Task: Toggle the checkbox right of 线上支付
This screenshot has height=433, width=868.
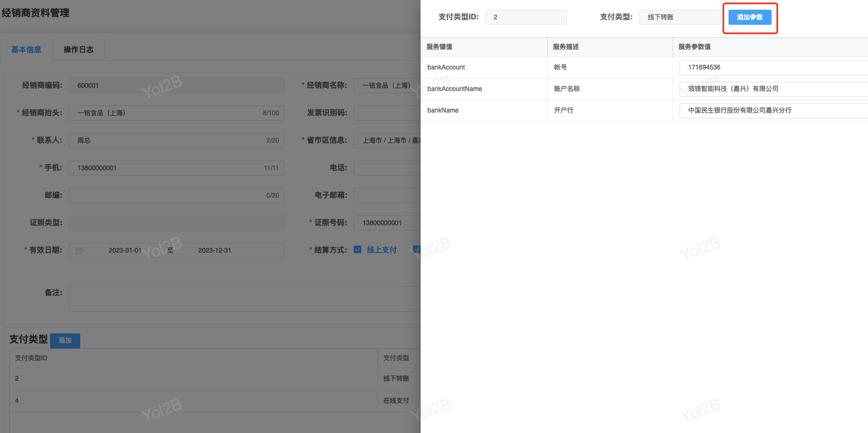Action: coord(416,249)
